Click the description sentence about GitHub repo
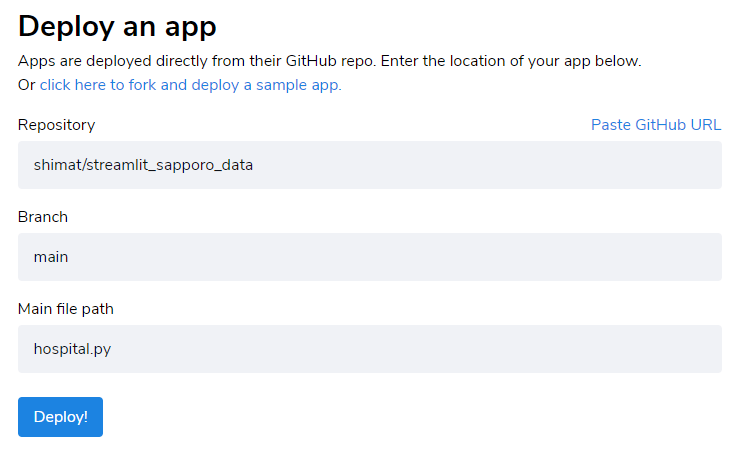Viewport: 732px width, 456px height. pos(330,61)
